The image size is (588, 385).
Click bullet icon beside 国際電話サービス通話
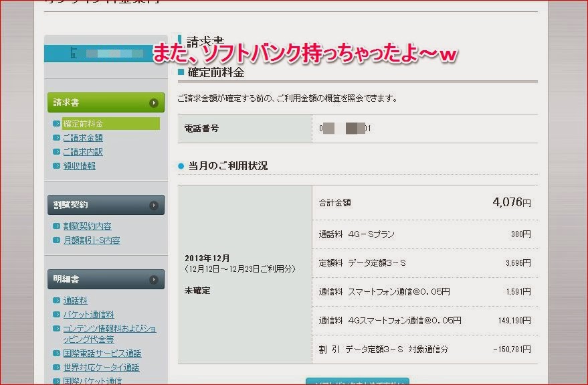click(x=57, y=353)
